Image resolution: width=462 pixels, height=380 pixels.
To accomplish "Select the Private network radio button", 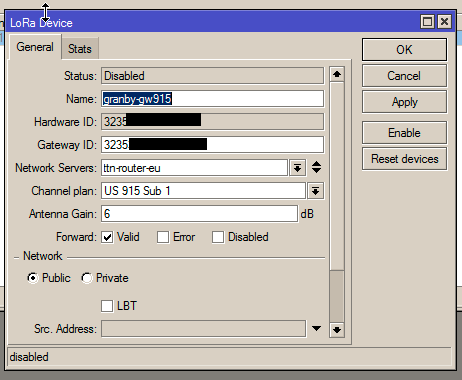I will tap(87, 278).
